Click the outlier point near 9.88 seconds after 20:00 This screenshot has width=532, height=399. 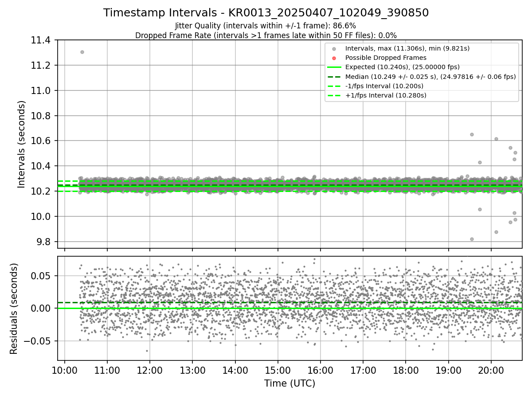[x=496, y=232]
